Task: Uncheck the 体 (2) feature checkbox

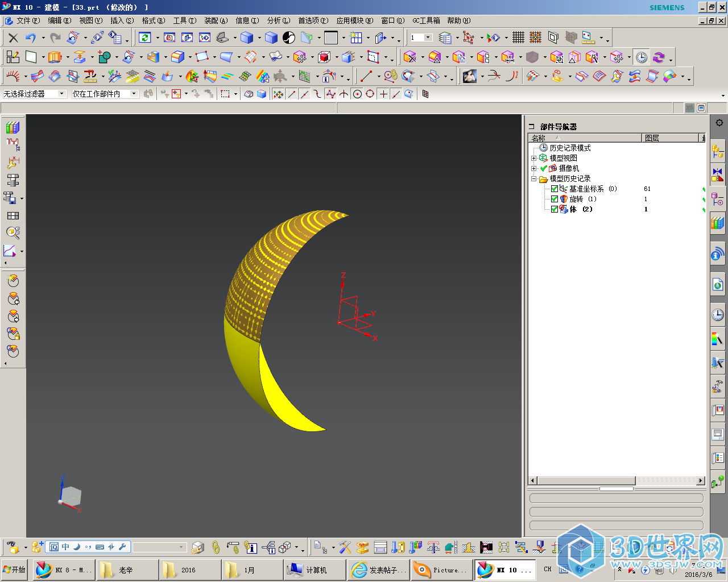Action: tap(555, 209)
